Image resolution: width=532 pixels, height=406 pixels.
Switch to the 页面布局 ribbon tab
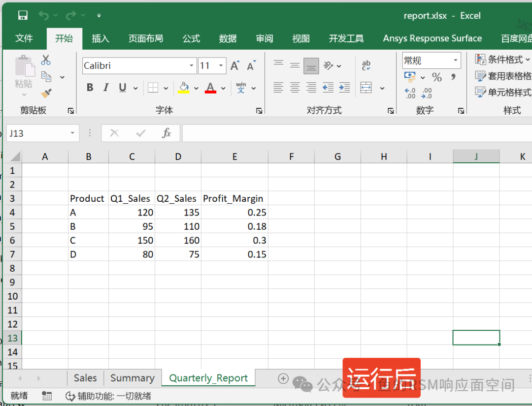[146, 38]
